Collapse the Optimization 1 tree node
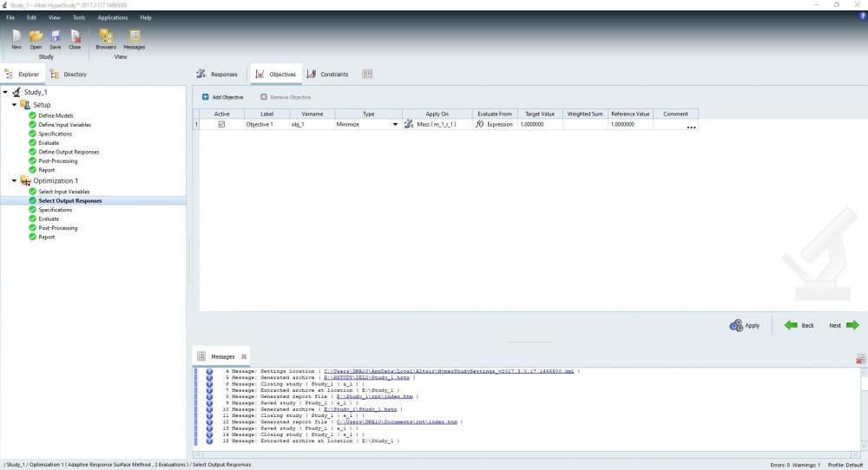Screen dimensions: 868x470 (15, 181)
